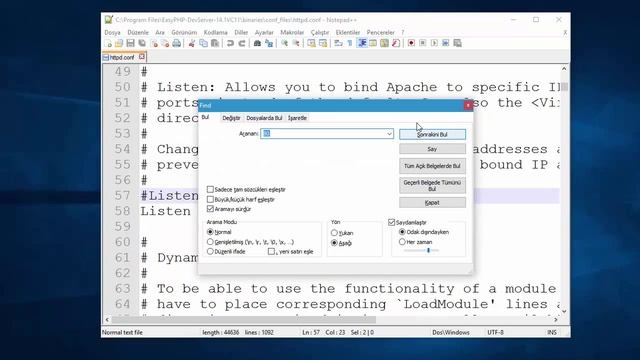Open the 'Eklentiler' menu

348,32
